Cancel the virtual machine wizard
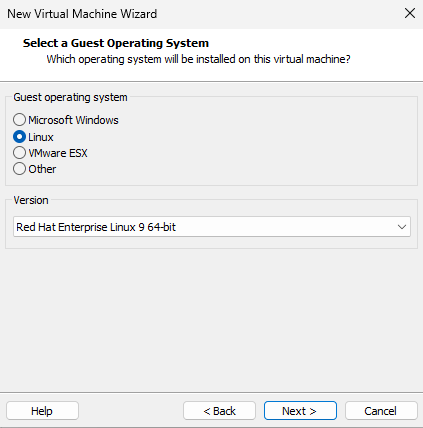 click(x=381, y=411)
